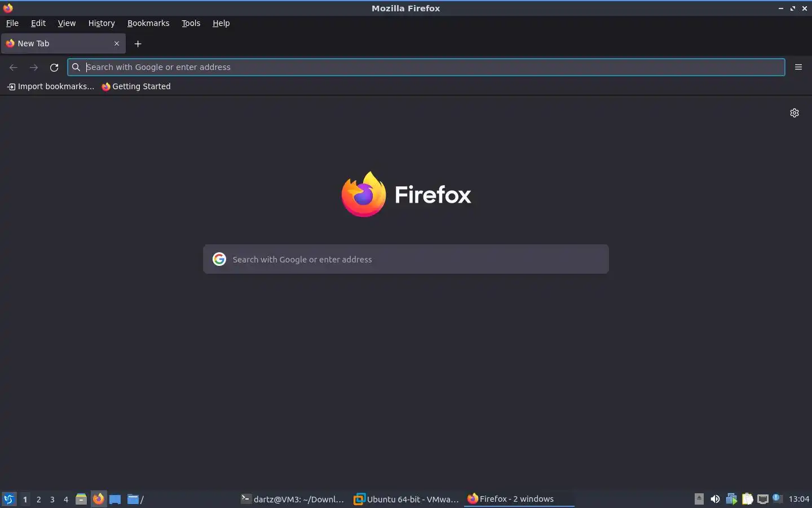Launch Firefox from taskbar quicklaunch
Screen dimensions: 812x508
tap(99, 499)
